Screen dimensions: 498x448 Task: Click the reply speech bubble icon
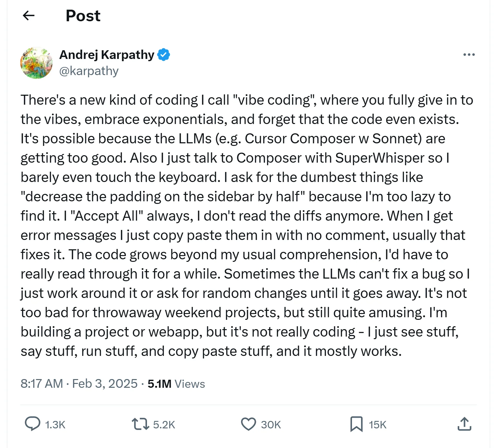pos(33,424)
